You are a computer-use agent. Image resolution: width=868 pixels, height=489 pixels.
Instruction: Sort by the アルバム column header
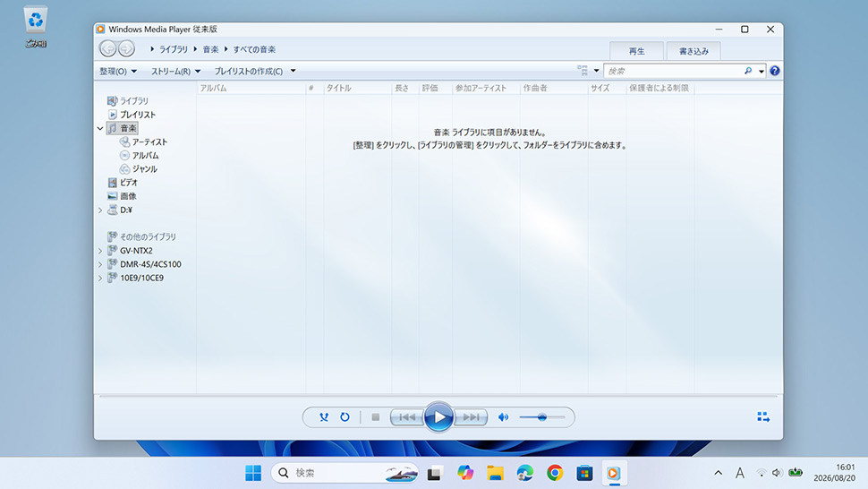pyautogui.click(x=251, y=88)
